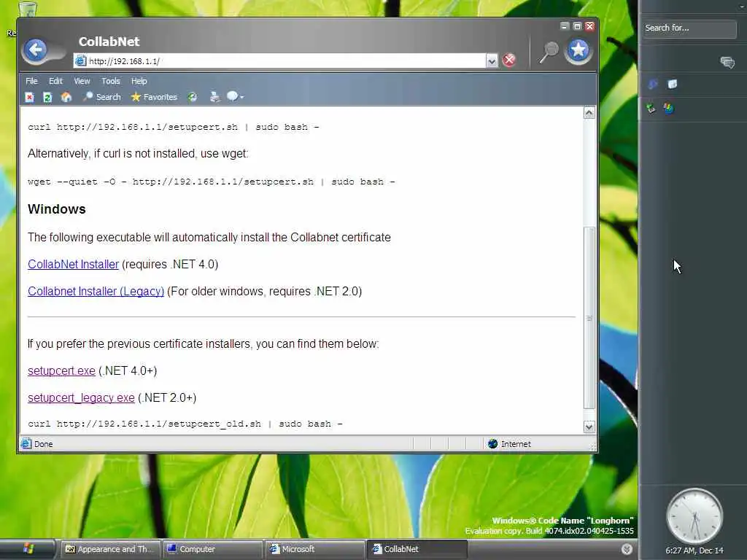Open the Edit menu
This screenshot has height=560, width=747.
point(55,81)
